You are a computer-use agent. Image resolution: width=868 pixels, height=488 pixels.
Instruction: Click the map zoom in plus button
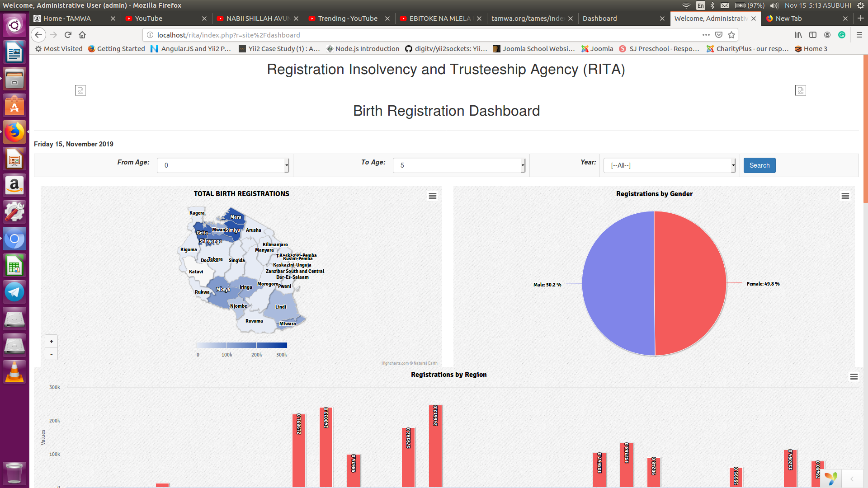[x=52, y=342]
